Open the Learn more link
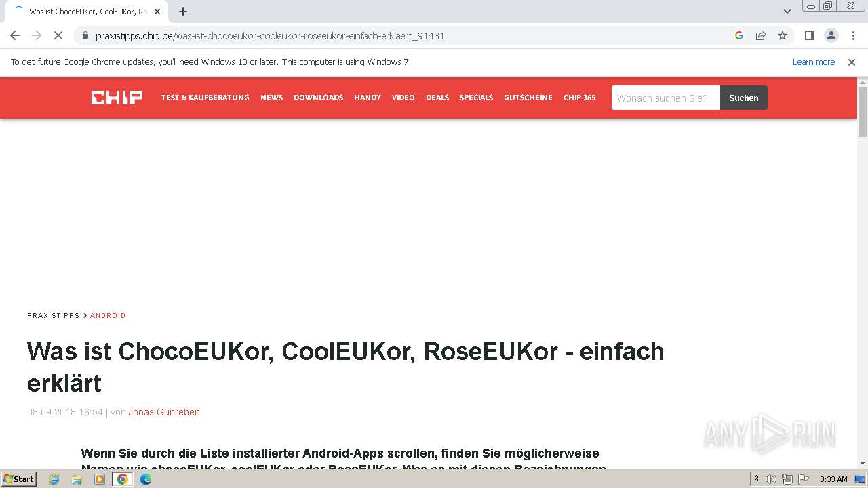This screenshot has height=488, width=868. (814, 62)
